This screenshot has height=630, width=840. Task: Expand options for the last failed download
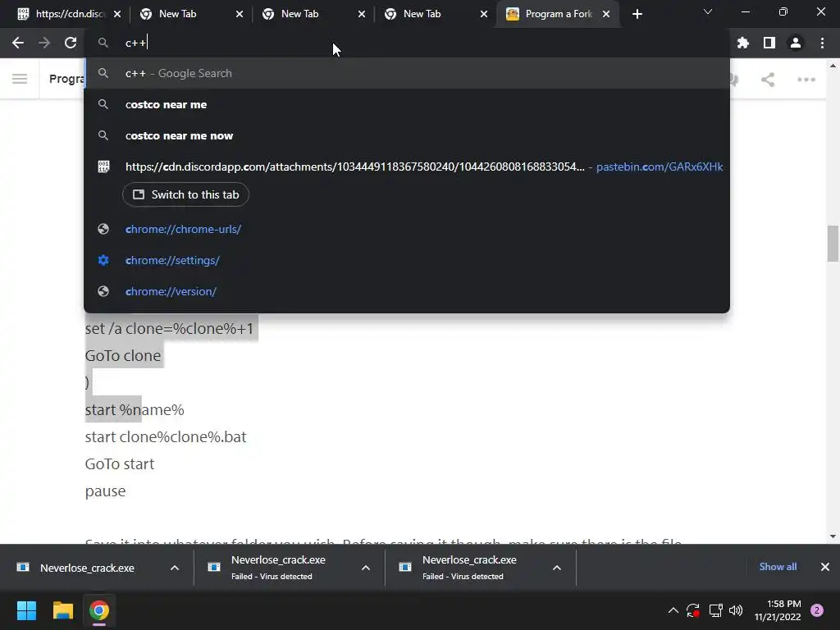(x=557, y=568)
